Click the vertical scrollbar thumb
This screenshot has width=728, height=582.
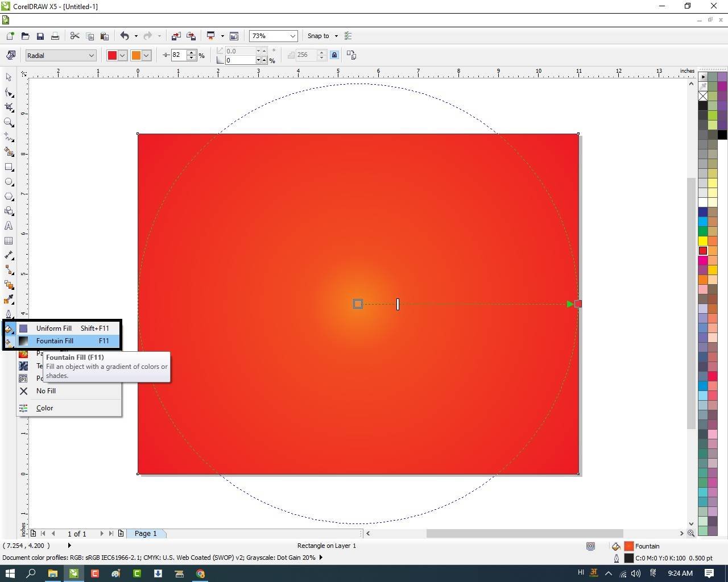pos(691,303)
